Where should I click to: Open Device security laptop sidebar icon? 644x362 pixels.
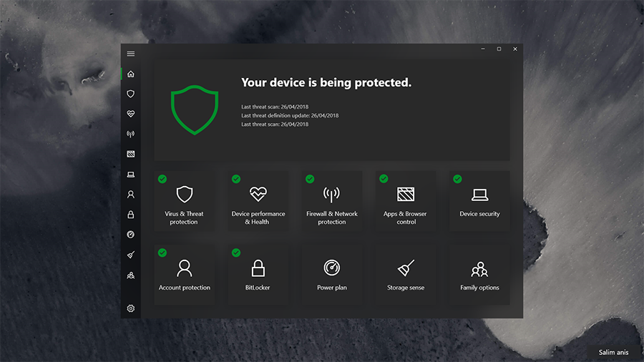point(131,175)
